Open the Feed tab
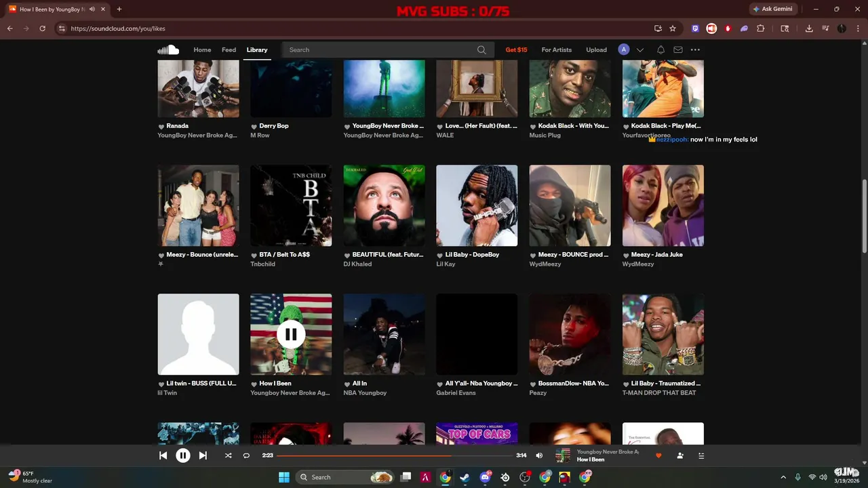 (x=229, y=49)
